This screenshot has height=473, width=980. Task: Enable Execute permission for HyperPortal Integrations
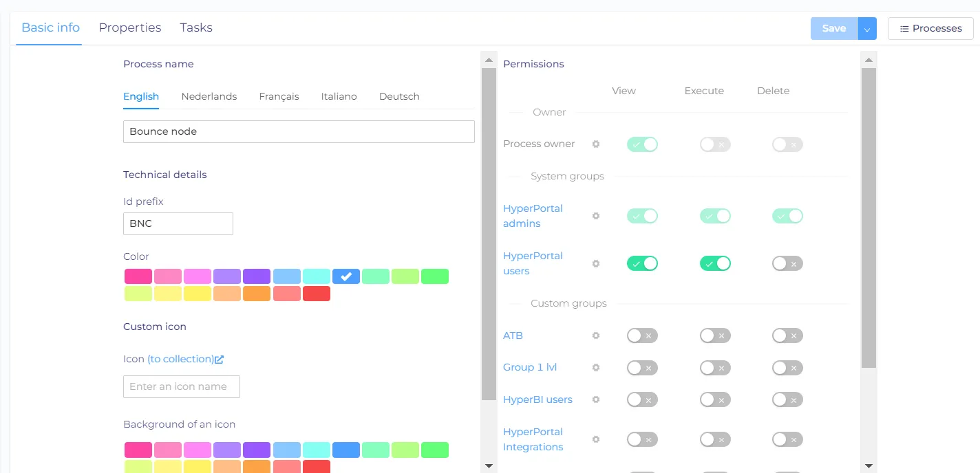point(715,439)
